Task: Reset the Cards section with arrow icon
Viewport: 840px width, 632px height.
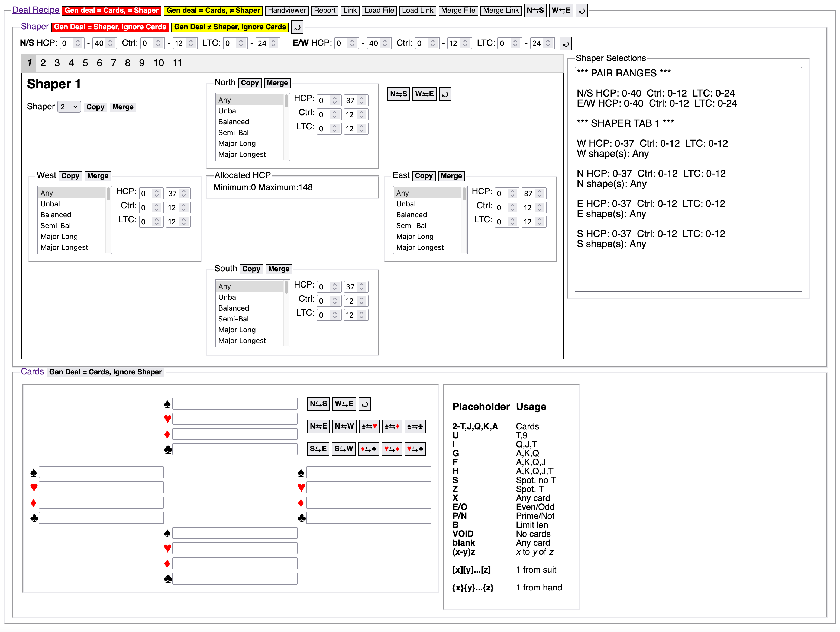Action: (364, 404)
